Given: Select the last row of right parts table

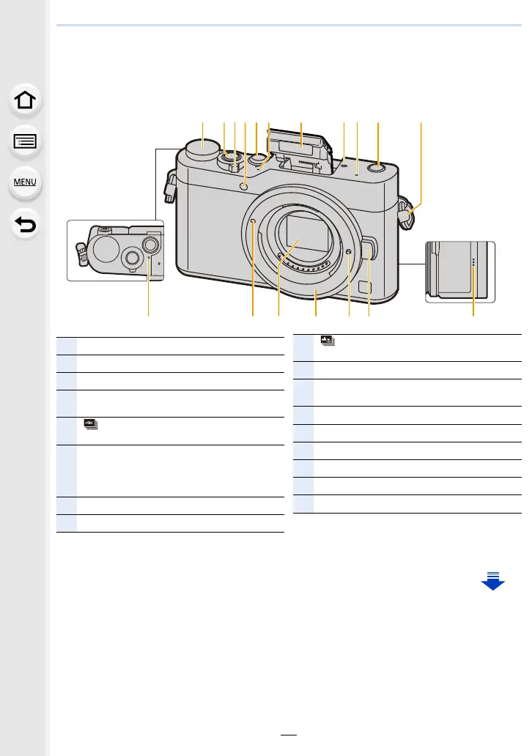Looking at the screenshot, I should (407, 504).
